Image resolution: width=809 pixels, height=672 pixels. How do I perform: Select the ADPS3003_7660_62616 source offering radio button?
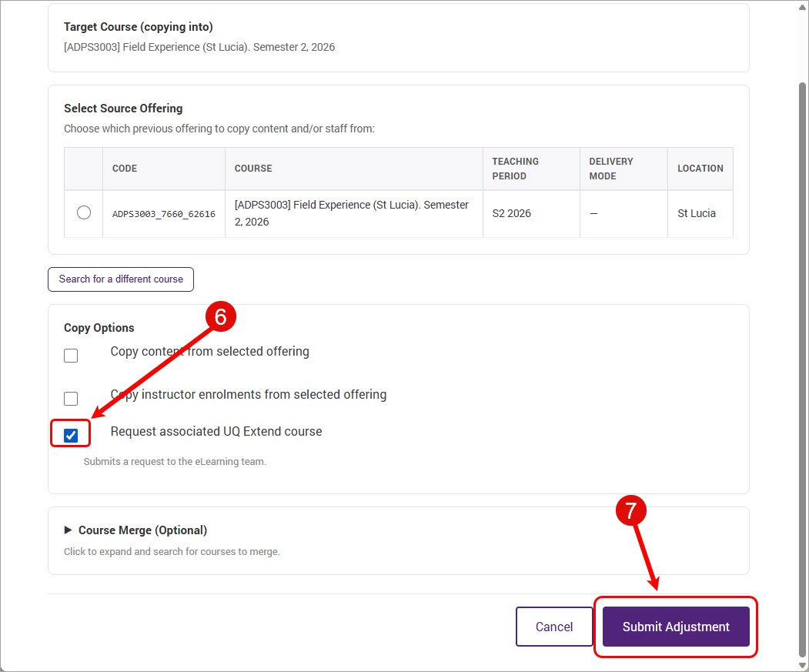(x=84, y=212)
